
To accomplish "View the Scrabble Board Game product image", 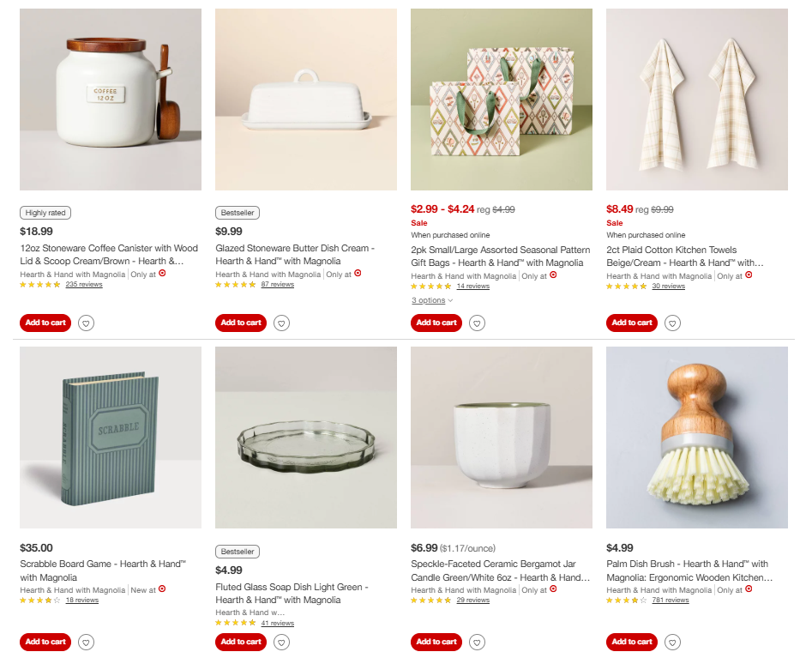I will (111, 438).
